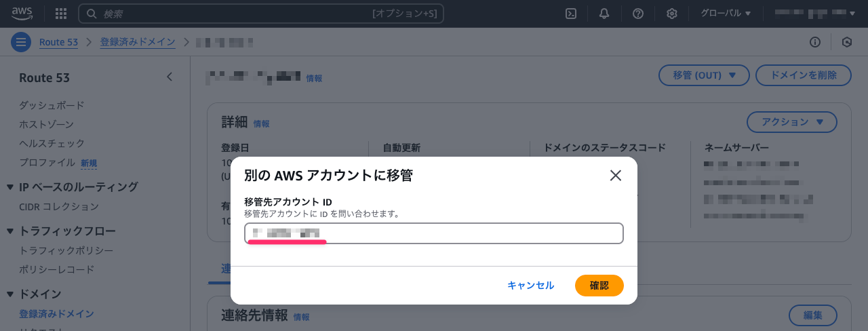Select ヘルスチェック in the sidebar
The width and height of the screenshot is (868, 331).
[x=52, y=144]
